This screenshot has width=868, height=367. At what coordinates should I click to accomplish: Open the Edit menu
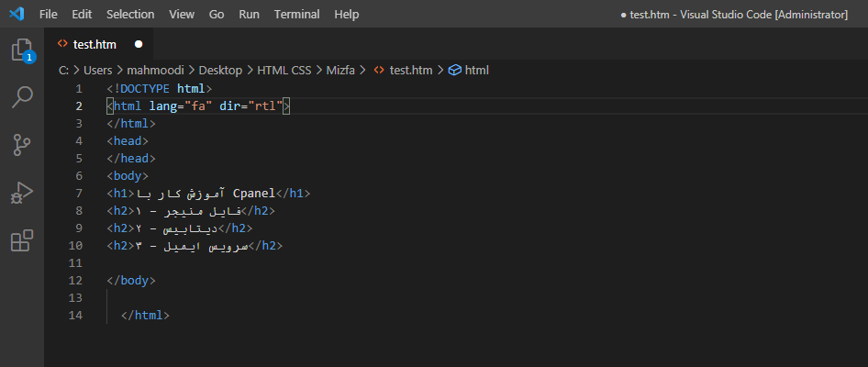(82, 15)
